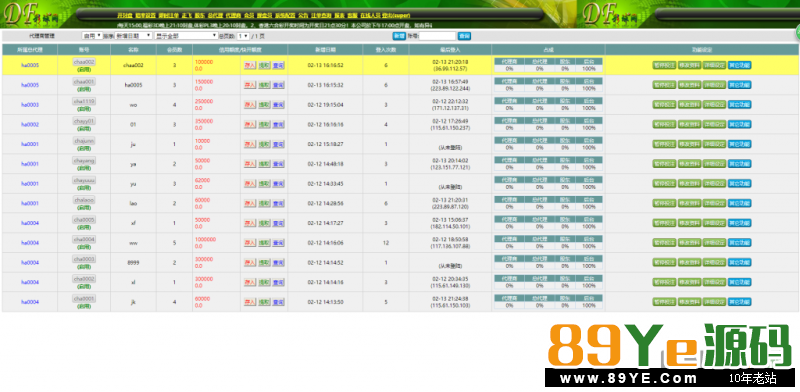Open the 启用 status dropdown
This screenshot has height=392, width=800.
[92, 36]
